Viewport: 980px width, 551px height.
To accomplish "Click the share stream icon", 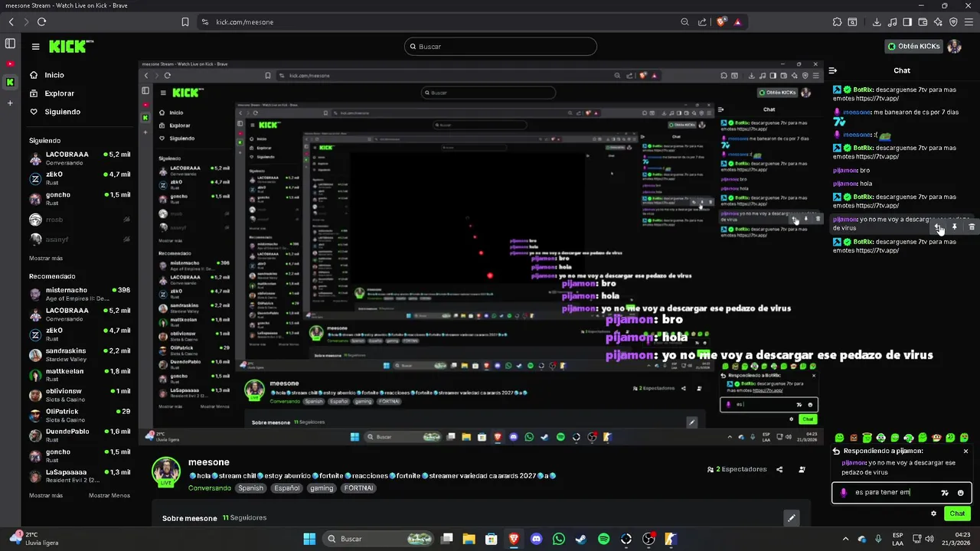I will (779, 469).
